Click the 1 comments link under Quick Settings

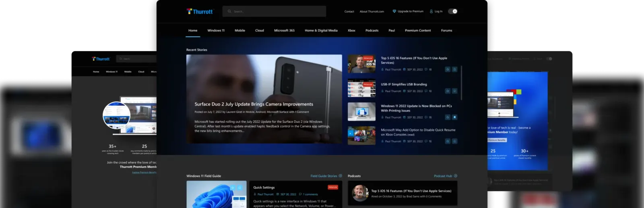point(310,194)
